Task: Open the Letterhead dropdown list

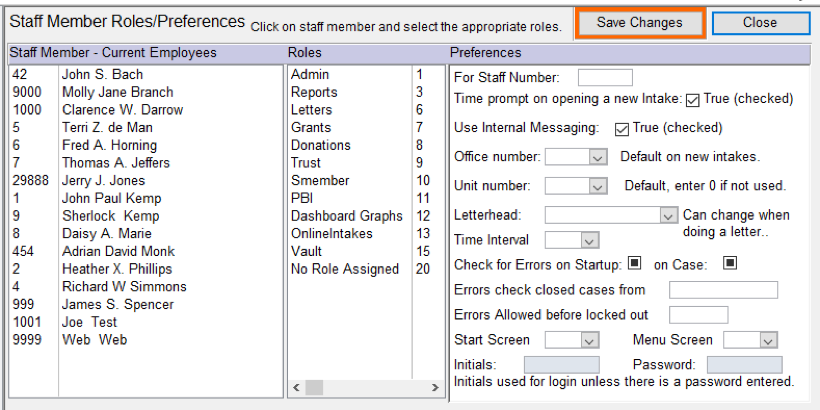Action: [x=668, y=215]
